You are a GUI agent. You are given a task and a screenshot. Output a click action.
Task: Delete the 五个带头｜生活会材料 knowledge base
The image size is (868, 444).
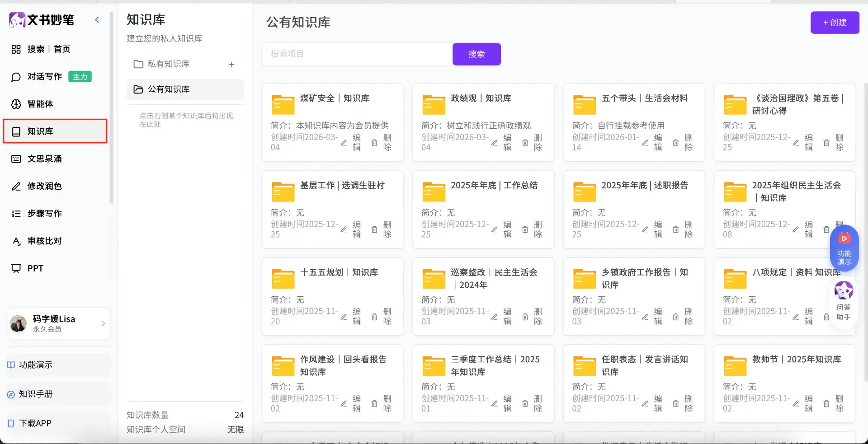[683, 142]
